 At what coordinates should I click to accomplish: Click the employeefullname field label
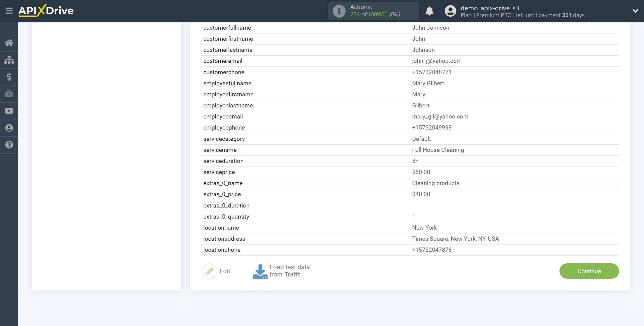coord(227,84)
